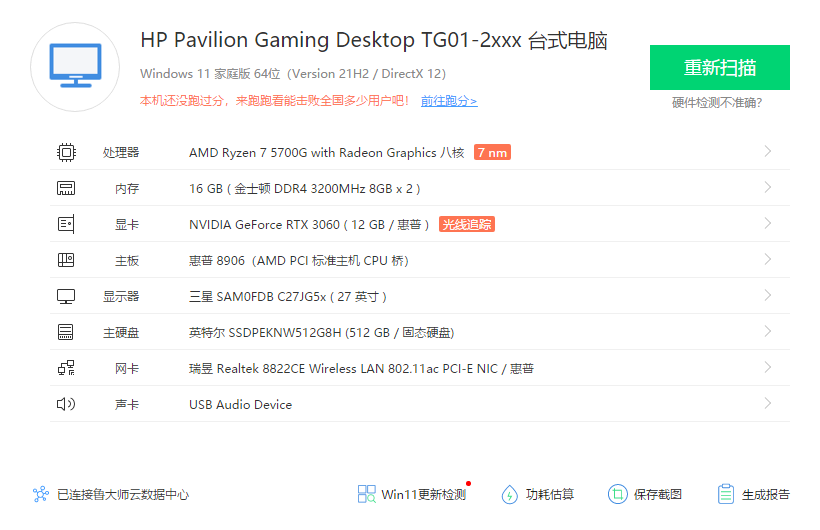Click the graphics card (显卡) icon
The image size is (820, 530).
66,224
